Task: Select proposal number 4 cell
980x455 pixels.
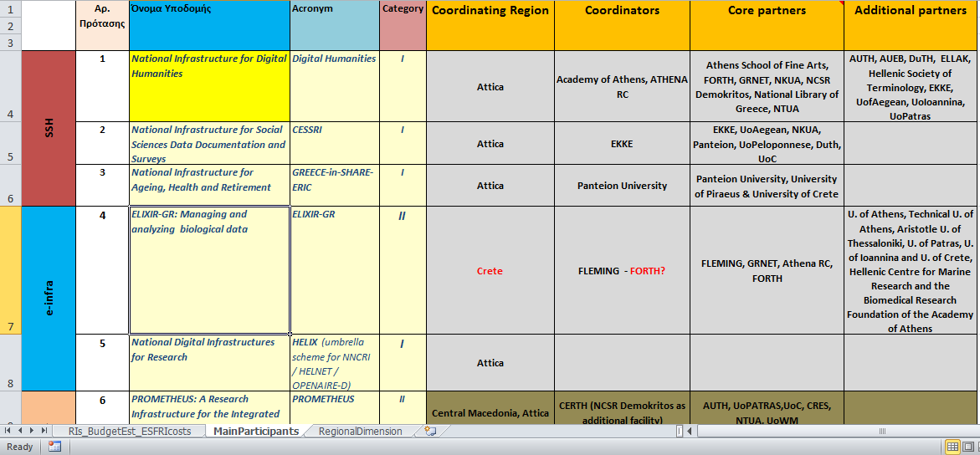Action: 102,271
